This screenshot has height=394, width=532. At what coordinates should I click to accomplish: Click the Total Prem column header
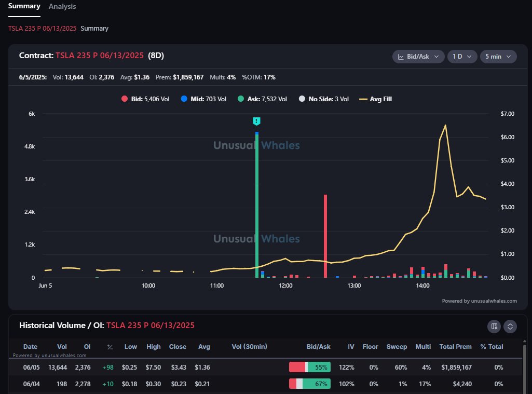455,346
